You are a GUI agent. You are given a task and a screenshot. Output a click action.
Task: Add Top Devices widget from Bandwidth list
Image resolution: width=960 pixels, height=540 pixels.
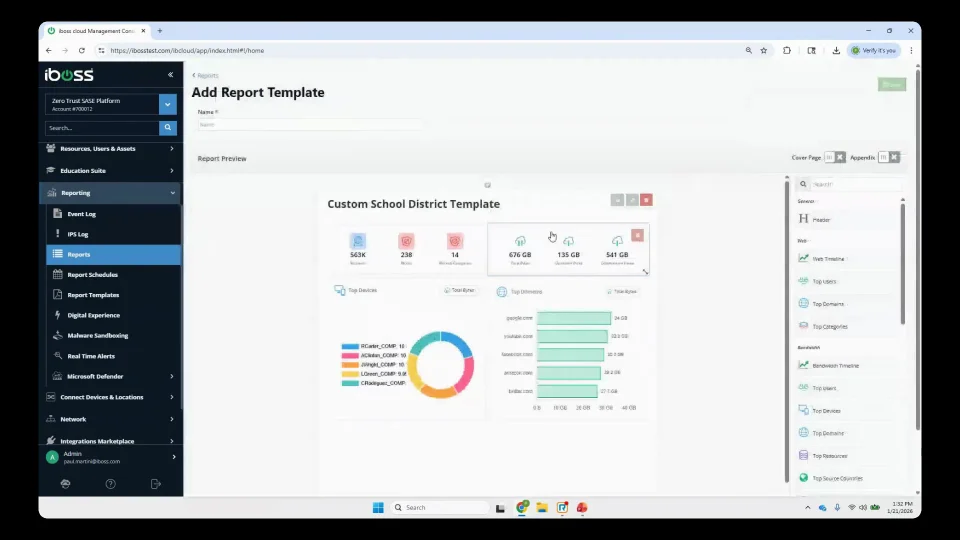(x=826, y=411)
